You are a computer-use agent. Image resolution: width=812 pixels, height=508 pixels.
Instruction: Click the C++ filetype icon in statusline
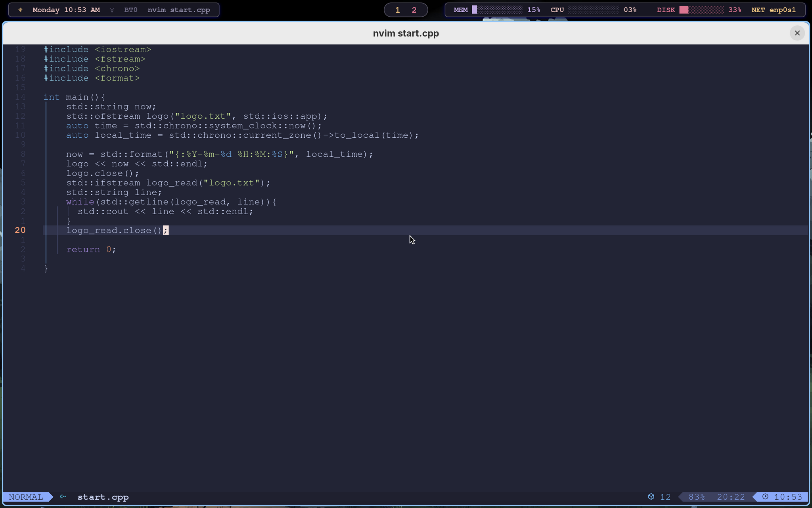(x=63, y=496)
